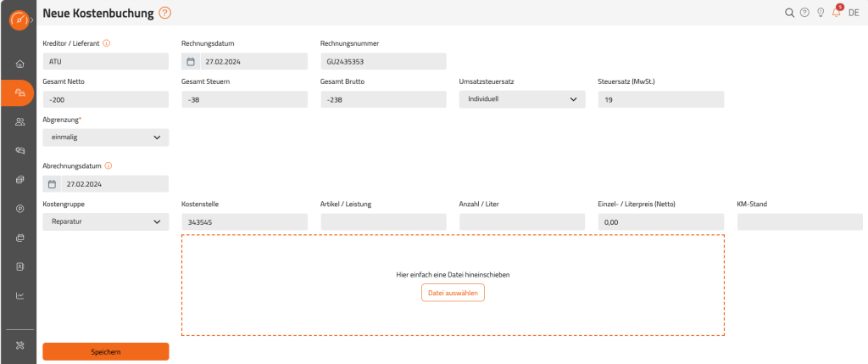
Task: Click help icon next to page title
Action: pos(165,13)
